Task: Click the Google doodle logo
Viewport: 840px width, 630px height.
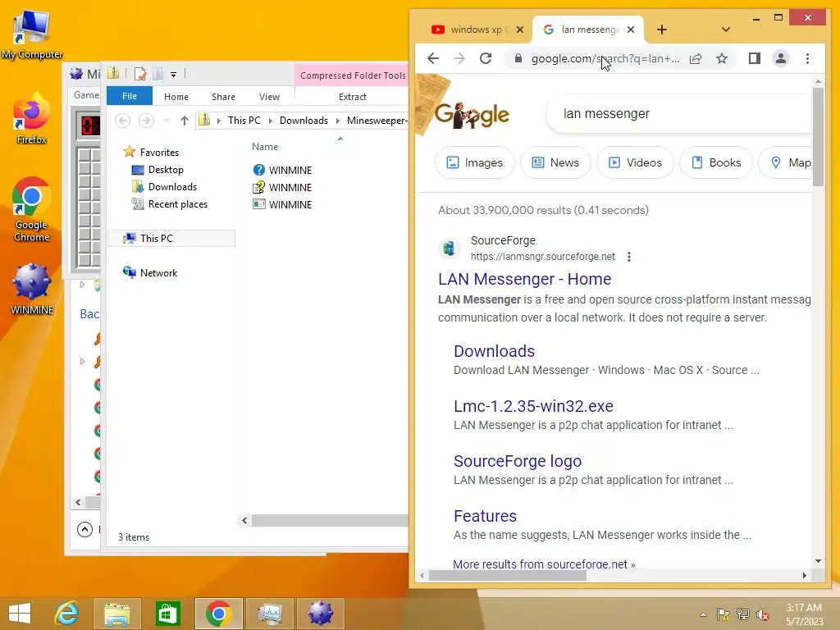Action: (x=472, y=115)
